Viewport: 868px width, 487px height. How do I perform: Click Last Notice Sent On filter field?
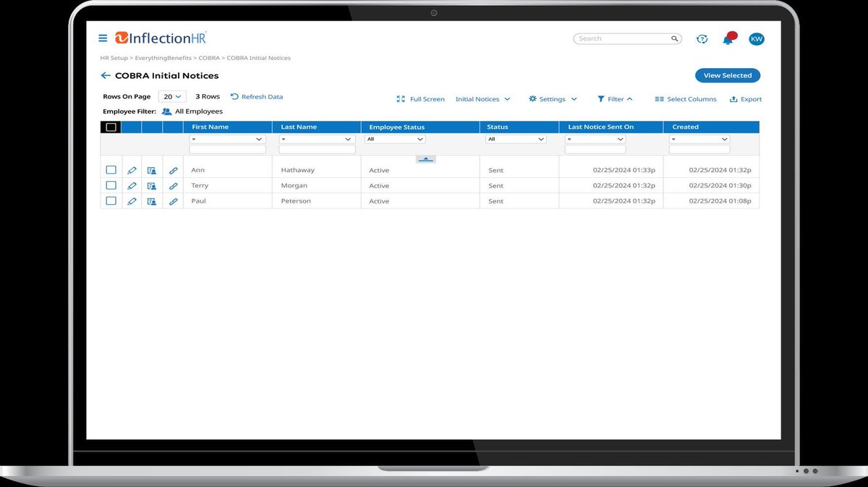click(x=595, y=150)
